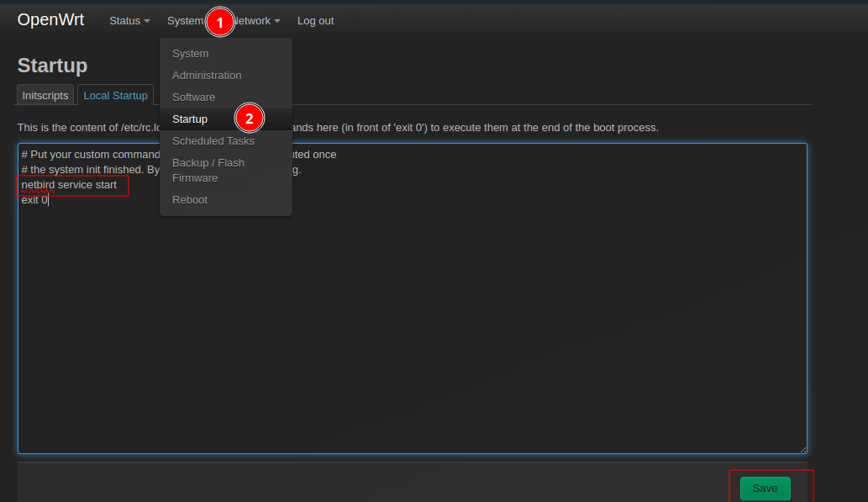This screenshot has width=868, height=502.
Task: Click the OpenWrt logo text
Action: point(50,18)
